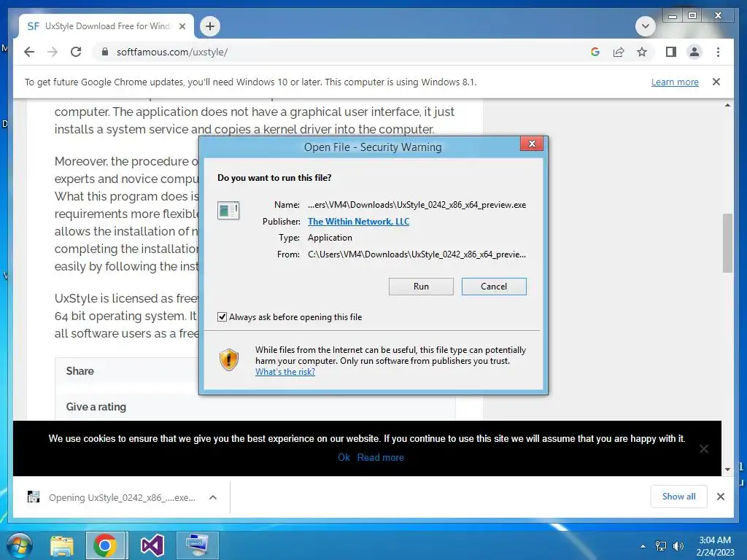Cancel the security warning dialog
Screen dimensions: 747x560
point(494,286)
